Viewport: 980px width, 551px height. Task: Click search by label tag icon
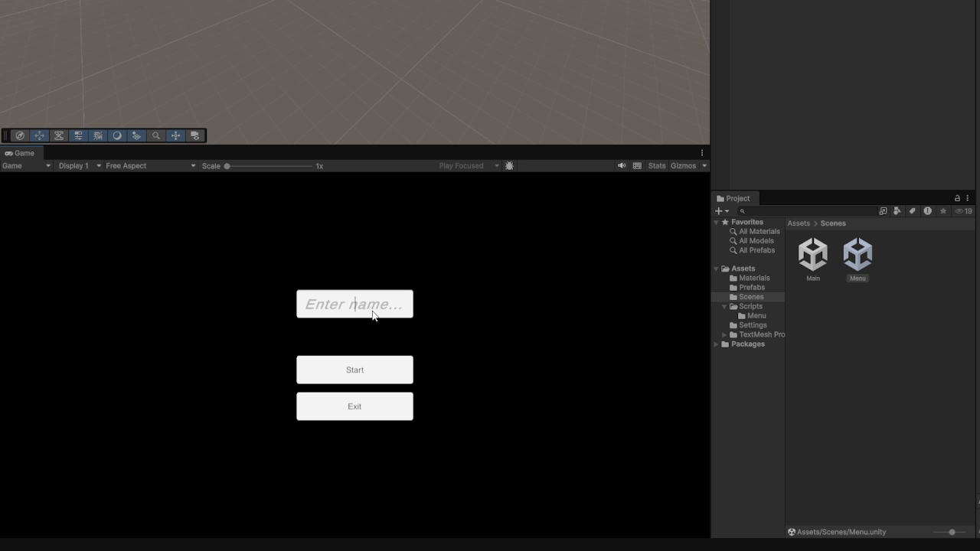(913, 211)
